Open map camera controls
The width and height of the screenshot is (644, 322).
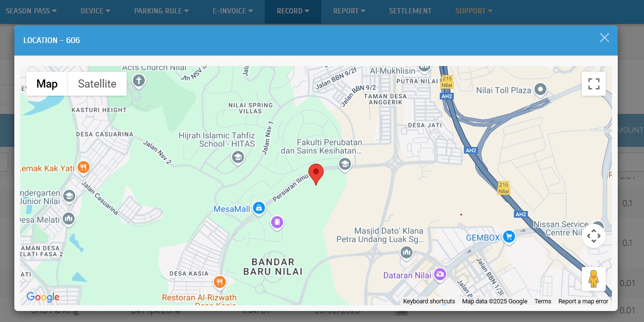tap(593, 236)
